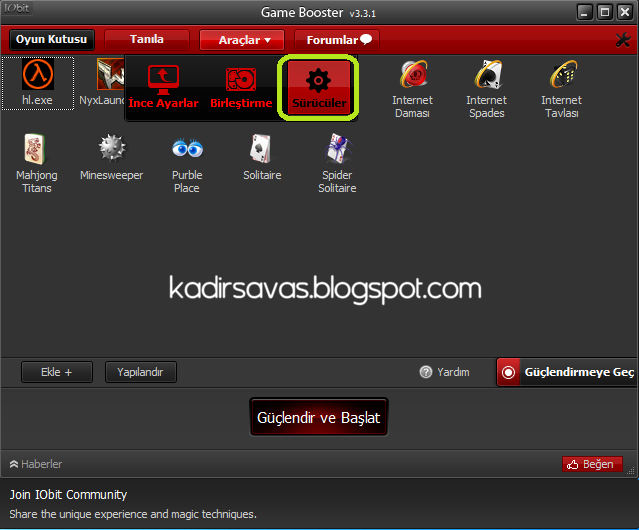The width and height of the screenshot is (639, 530).
Task: Select the hl.exe Half-Life game icon
Action: pyautogui.click(x=37, y=84)
